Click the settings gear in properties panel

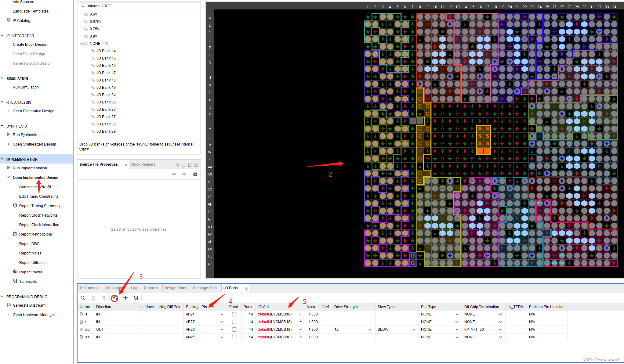[x=195, y=174]
